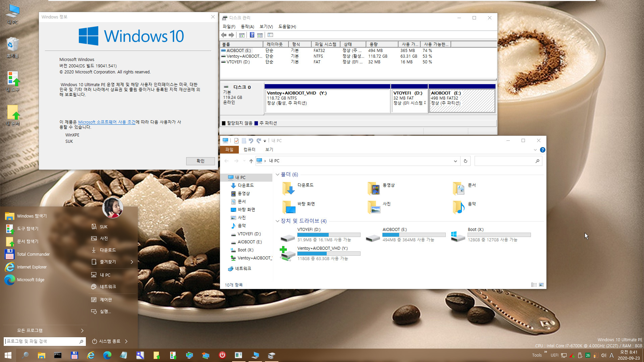The width and height of the screenshot is (644, 362).
Task: Select Ventoy+AIOBOOT_VHD (Y:) drive
Action: coord(322,253)
